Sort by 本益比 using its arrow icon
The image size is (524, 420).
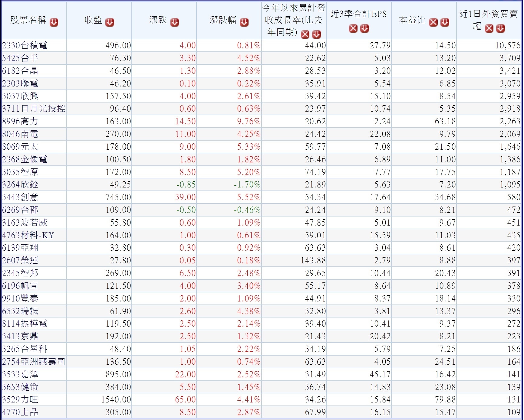(445, 22)
